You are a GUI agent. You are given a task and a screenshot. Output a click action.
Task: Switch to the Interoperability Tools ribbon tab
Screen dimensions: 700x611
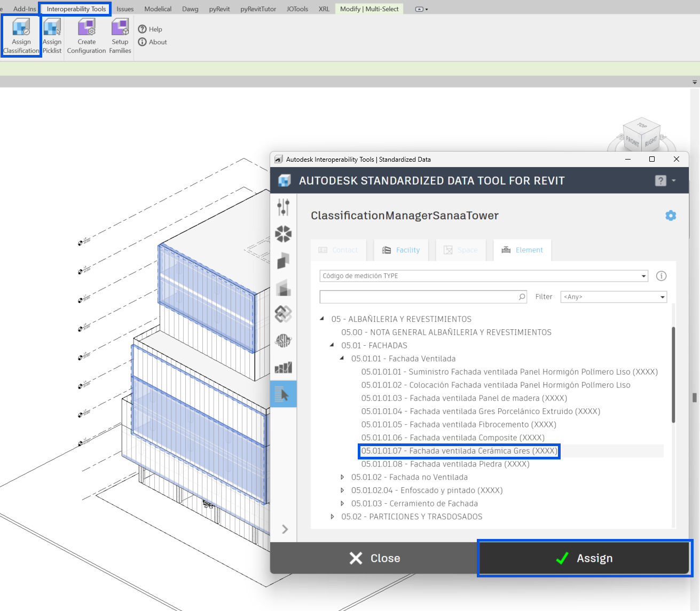pos(76,9)
